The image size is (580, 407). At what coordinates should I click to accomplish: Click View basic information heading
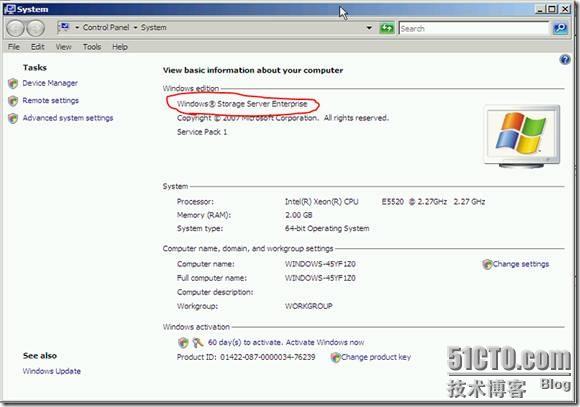pos(253,70)
